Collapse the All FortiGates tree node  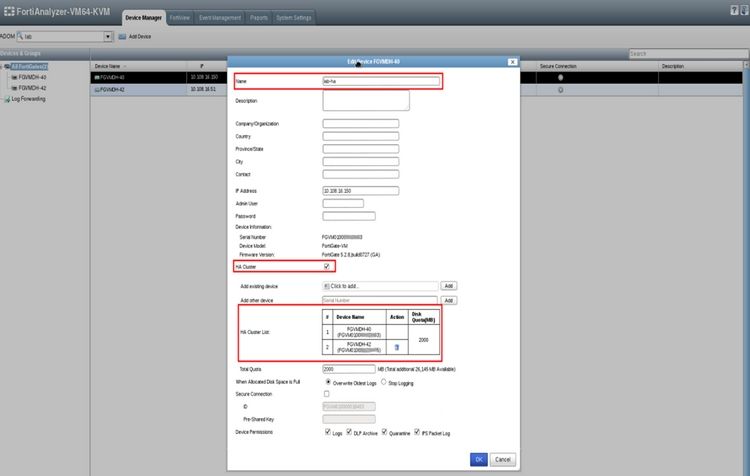1,66
